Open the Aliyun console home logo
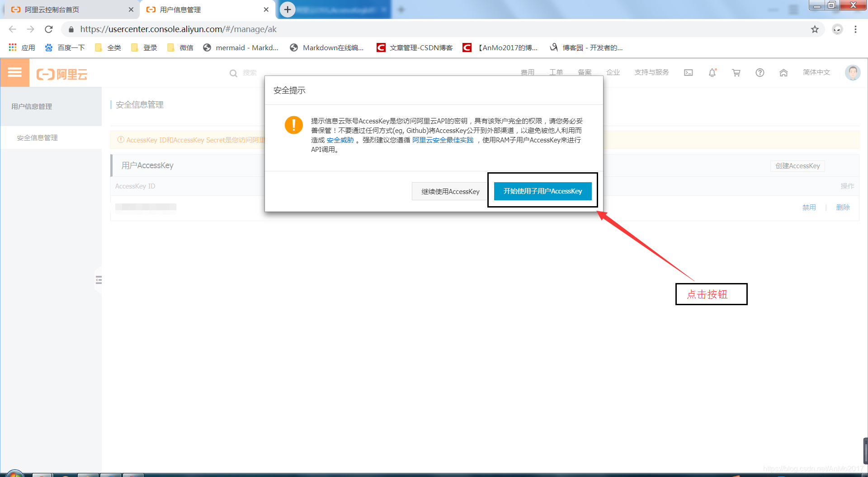This screenshot has height=477, width=868. (62, 73)
